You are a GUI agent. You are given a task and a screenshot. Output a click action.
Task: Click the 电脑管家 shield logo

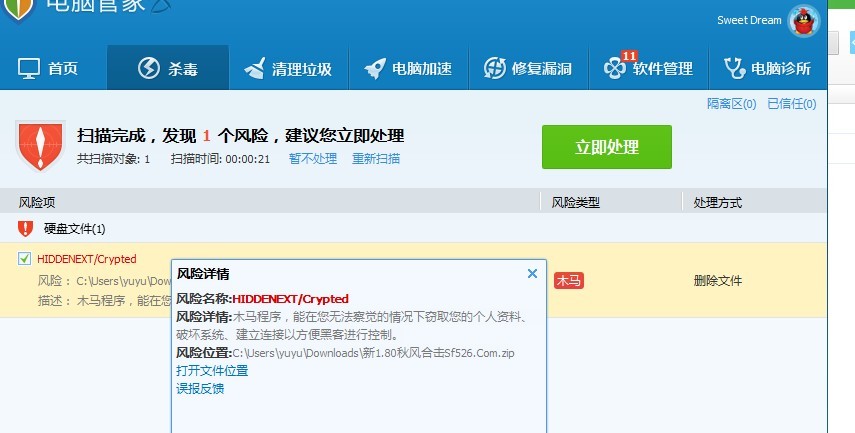pyautogui.click(x=20, y=9)
